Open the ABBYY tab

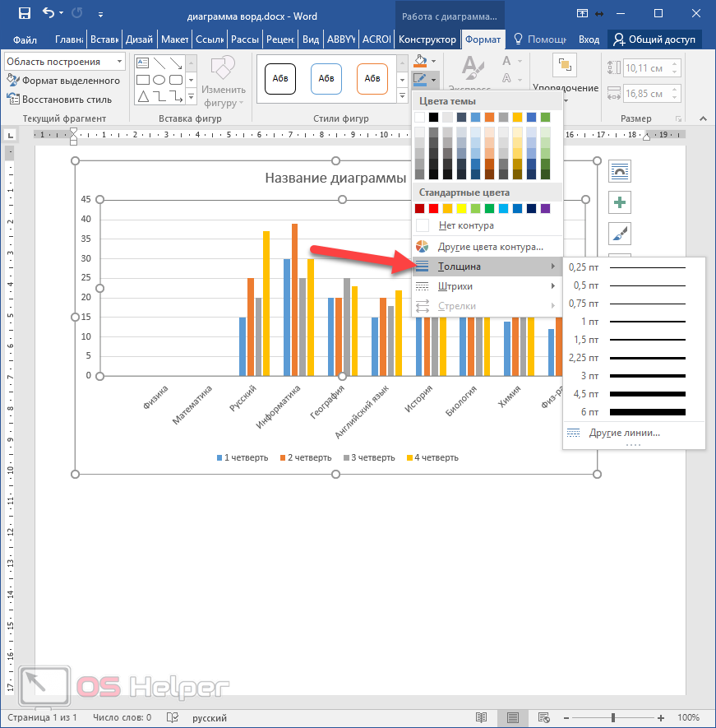pos(341,40)
